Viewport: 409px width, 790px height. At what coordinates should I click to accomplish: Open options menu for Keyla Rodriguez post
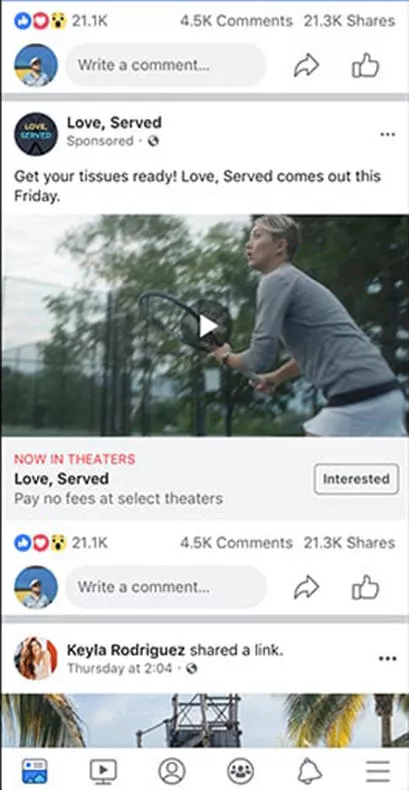click(387, 659)
